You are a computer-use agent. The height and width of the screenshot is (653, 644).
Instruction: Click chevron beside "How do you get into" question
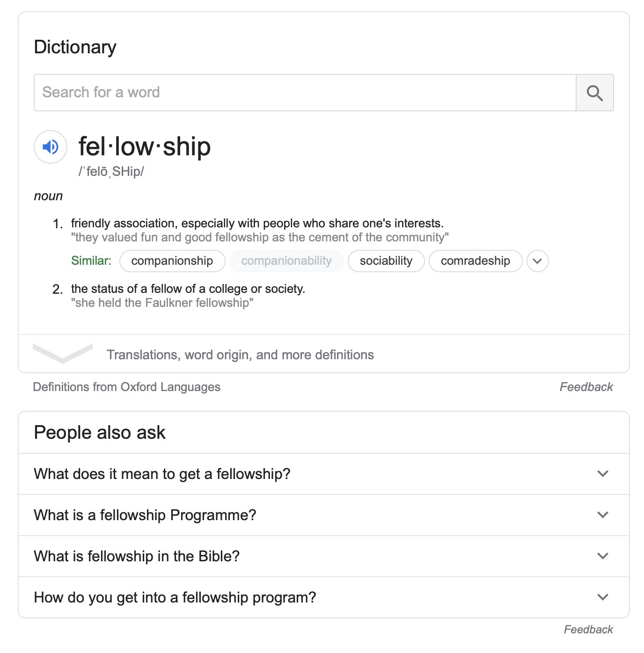click(603, 597)
